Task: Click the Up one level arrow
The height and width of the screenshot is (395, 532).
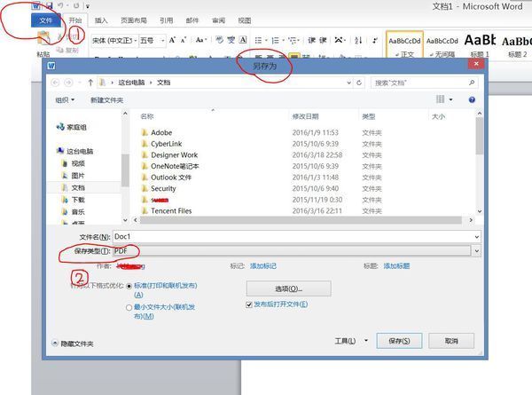Action: point(90,83)
